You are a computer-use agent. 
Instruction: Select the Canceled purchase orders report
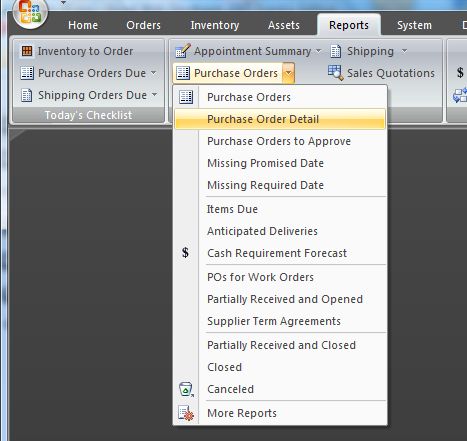pos(280,389)
